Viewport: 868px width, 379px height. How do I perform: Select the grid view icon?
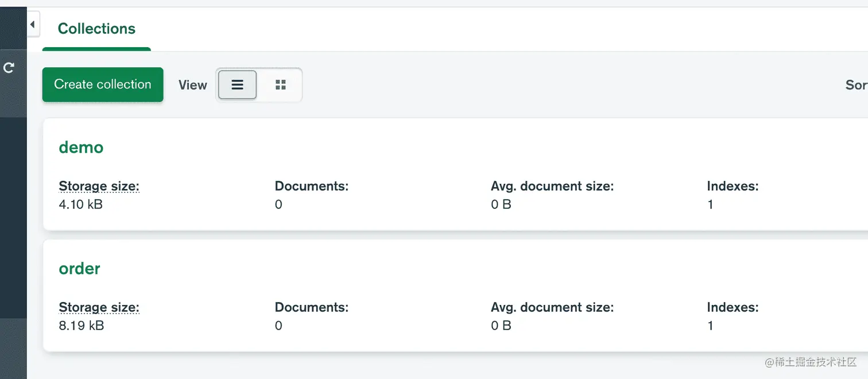[x=281, y=85]
